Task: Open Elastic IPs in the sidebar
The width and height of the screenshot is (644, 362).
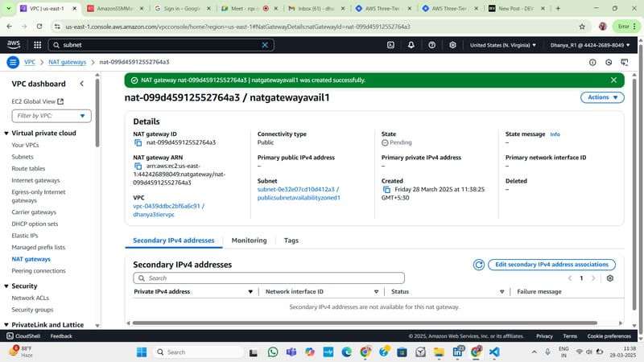Action: click(25, 236)
